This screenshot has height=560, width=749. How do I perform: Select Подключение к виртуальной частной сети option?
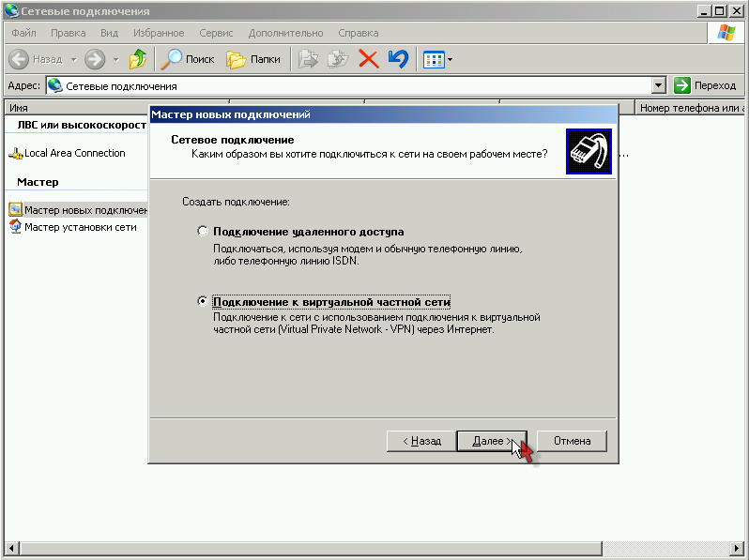pos(202,302)
